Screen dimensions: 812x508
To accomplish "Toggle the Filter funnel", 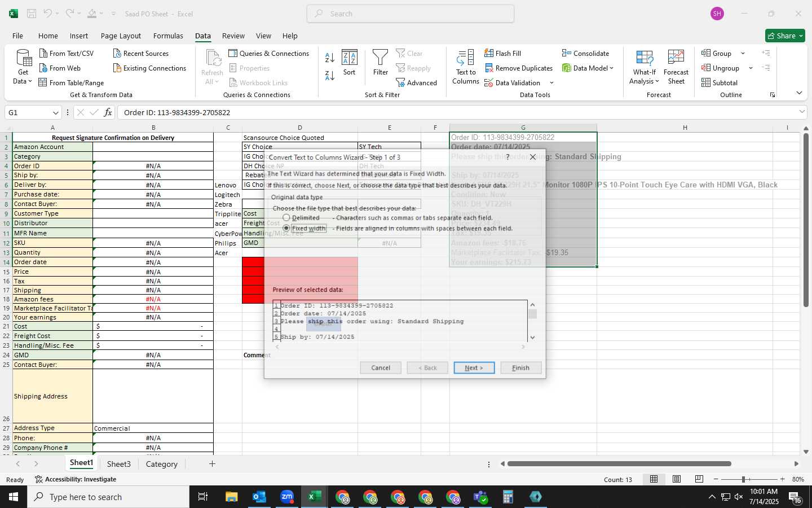I will pos(381,62).
